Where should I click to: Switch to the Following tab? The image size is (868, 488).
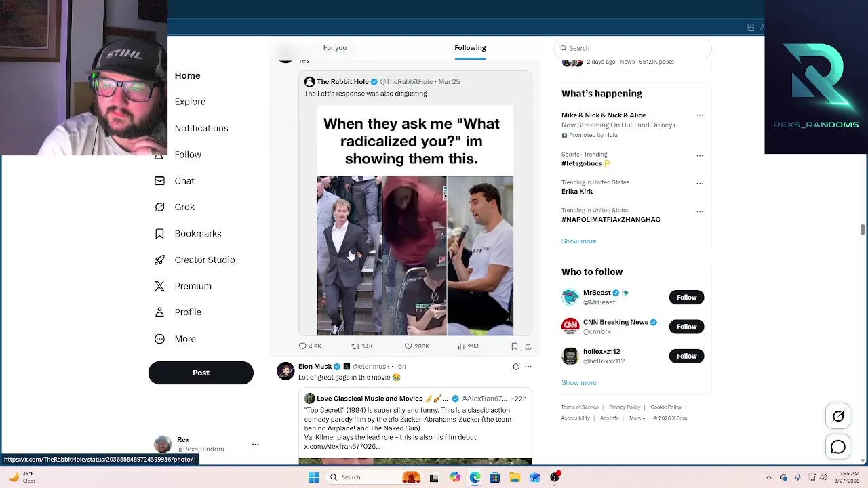470,48
